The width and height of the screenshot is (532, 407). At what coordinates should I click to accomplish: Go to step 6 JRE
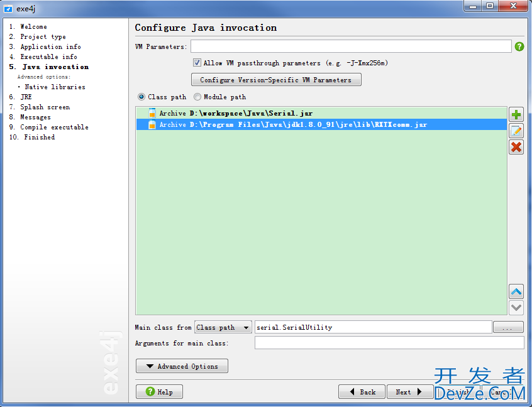(20, 97)
